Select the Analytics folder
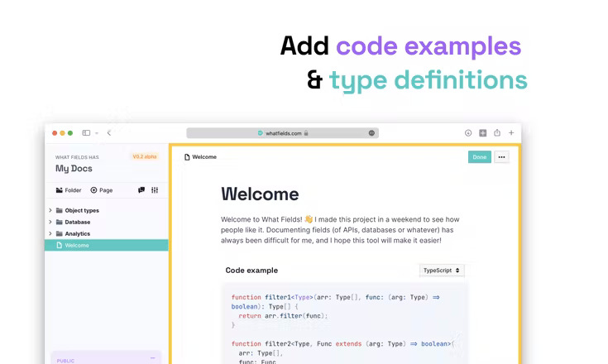 click(x=74, y=234)
